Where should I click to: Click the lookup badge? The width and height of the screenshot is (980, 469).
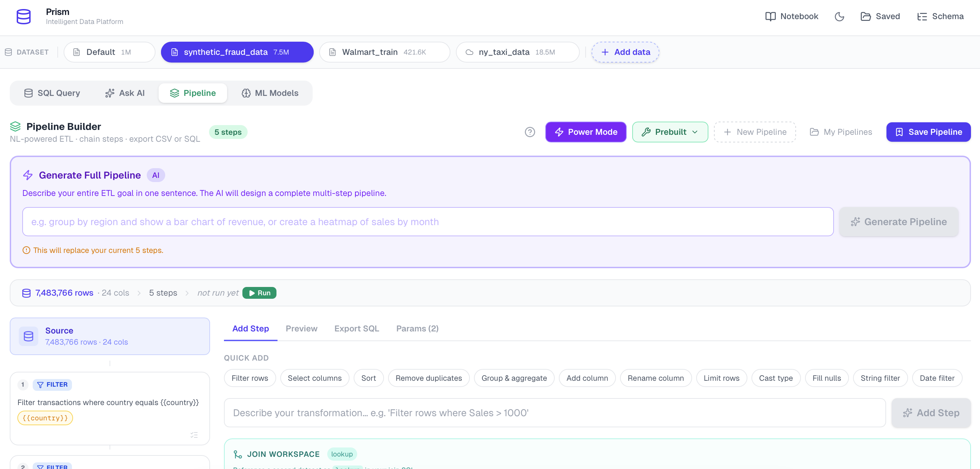point(342,454)
